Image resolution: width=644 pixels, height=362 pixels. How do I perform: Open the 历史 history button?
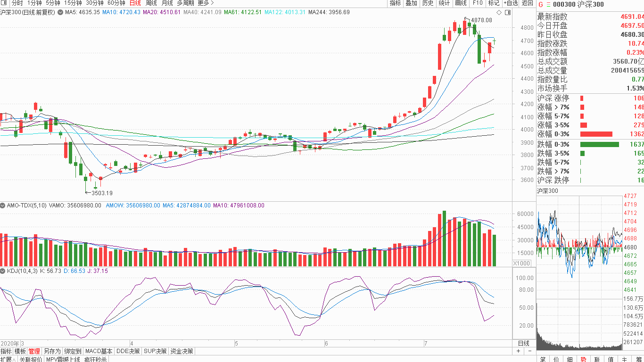(428, 3)
